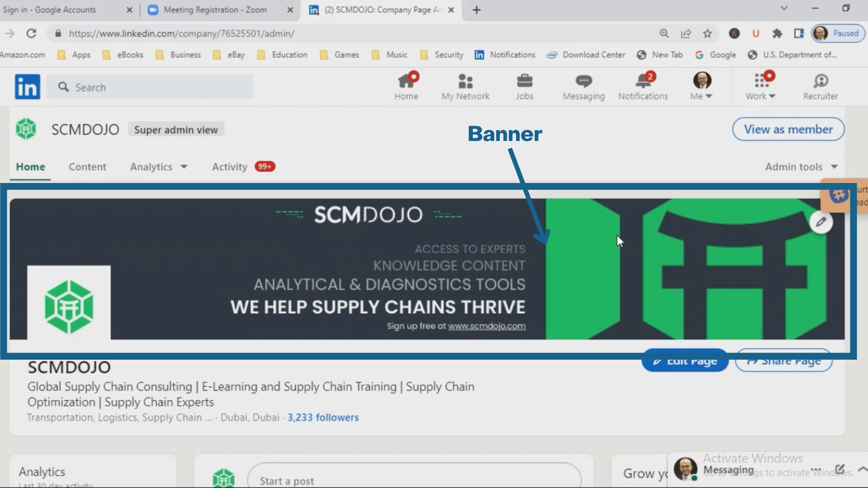Click the Edit page button
868x488 pixels.
pyautogui.click(x=685, y=361)
